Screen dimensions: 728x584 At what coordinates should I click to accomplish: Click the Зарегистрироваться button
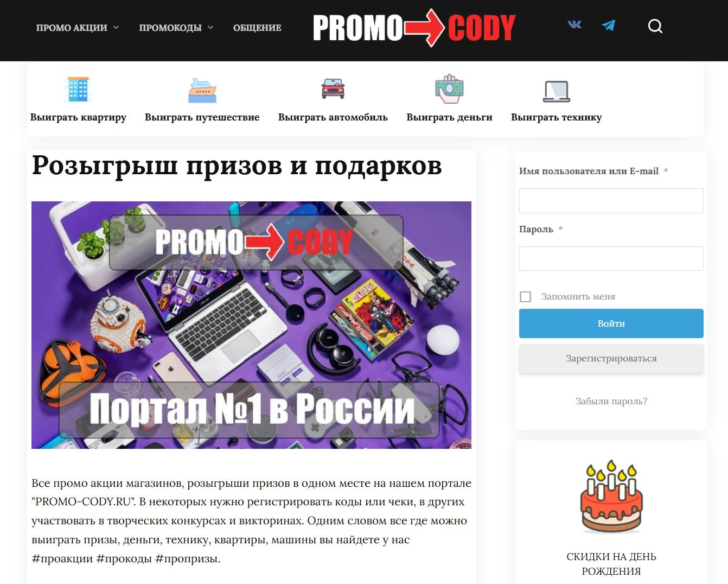(611, 358)
